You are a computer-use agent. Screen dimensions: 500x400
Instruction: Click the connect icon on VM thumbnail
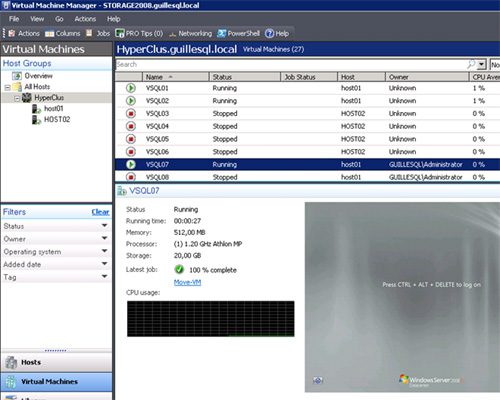tap(318, 380)
